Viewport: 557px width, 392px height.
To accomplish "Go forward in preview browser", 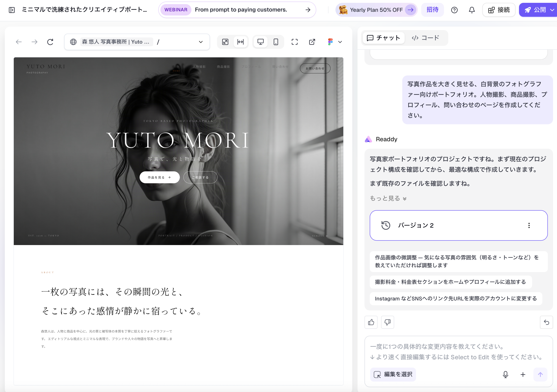I will (x=34, y=42).
